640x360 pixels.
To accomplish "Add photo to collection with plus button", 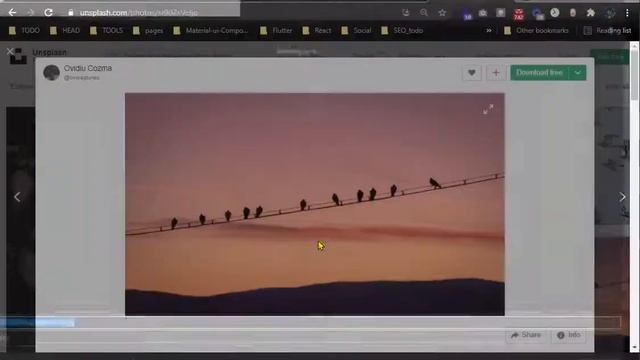I will 496,73.
